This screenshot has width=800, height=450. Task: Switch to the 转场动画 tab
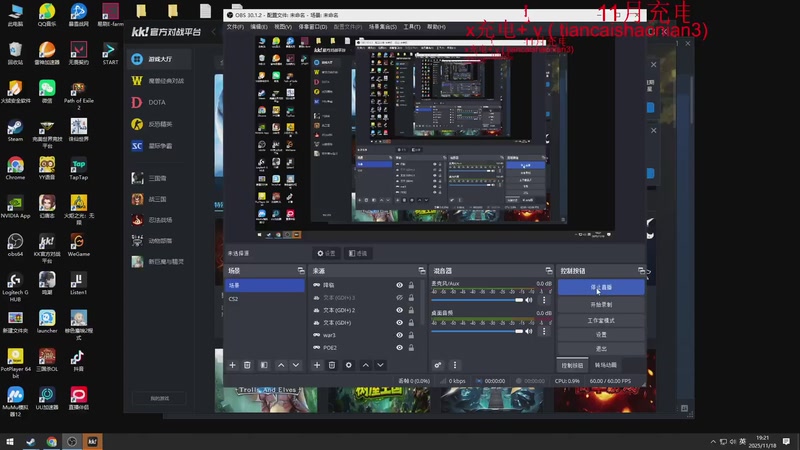(x=606, y=365)
